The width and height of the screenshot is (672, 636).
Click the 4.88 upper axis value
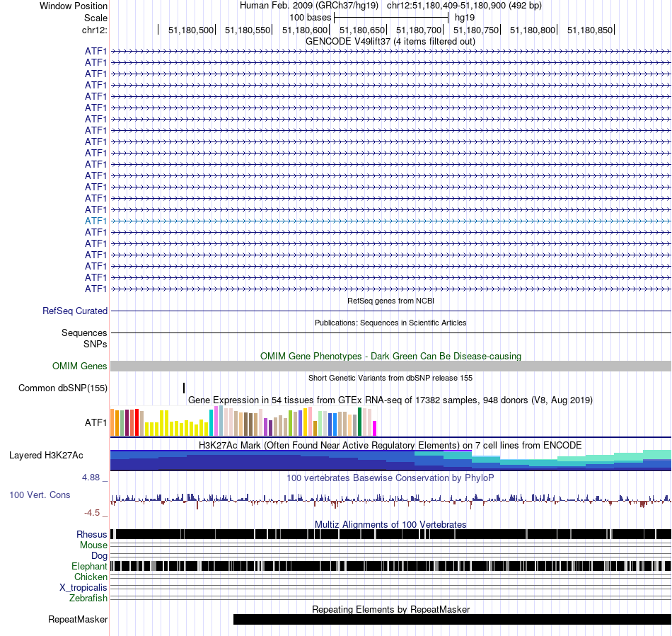pos(91,478)
